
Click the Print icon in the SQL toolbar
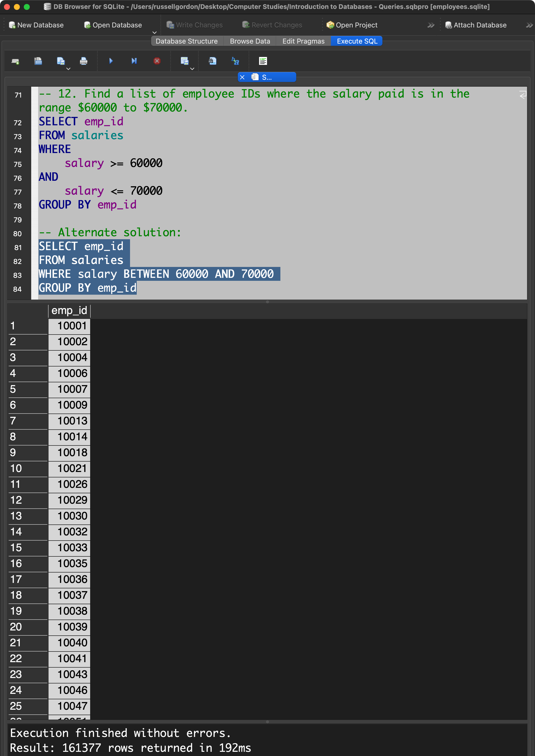coord(84,61)
